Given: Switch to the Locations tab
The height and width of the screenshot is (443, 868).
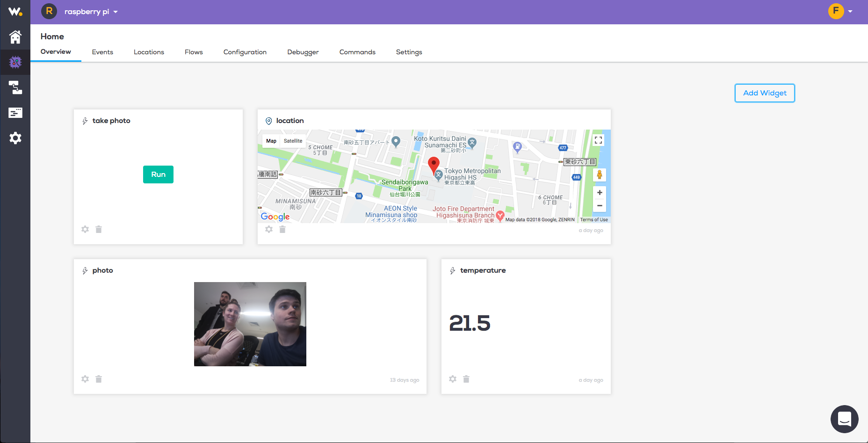Looking at the screenshot, I should (149, 52).
